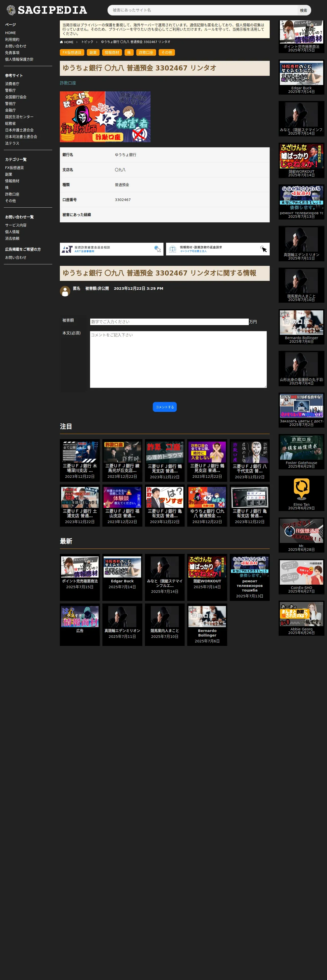Select the FX仮想通貨 orange tag
This screenshot has height=980, width=327.
pos(72,52)
